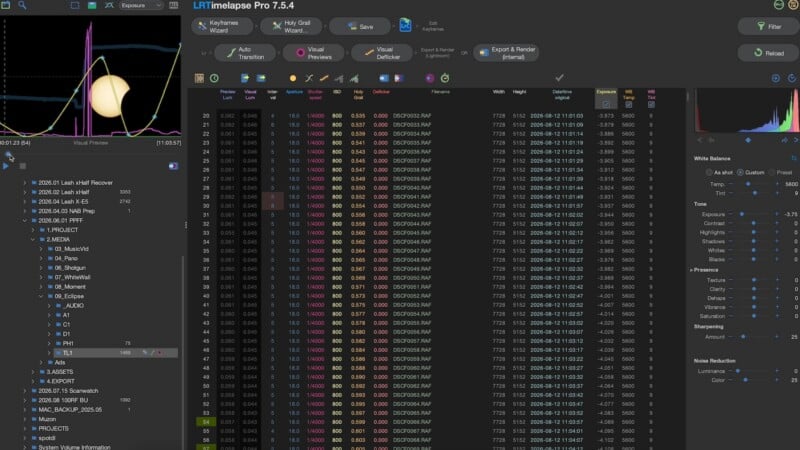
Task: Click the green ramp icon
Action: pos(354,78)
